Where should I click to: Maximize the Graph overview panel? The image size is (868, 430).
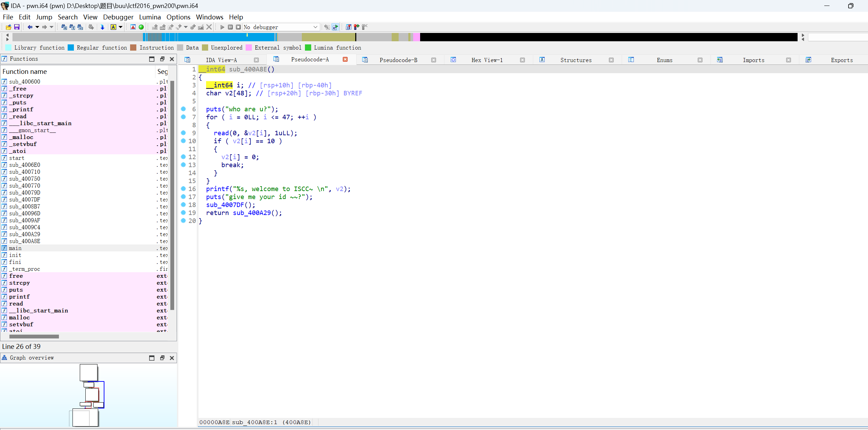[x=152, y=358]
